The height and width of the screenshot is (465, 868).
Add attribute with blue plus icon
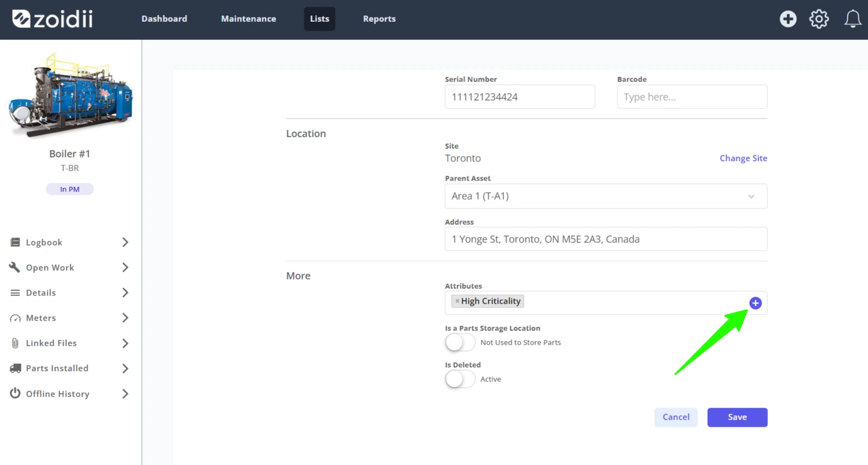755,303
